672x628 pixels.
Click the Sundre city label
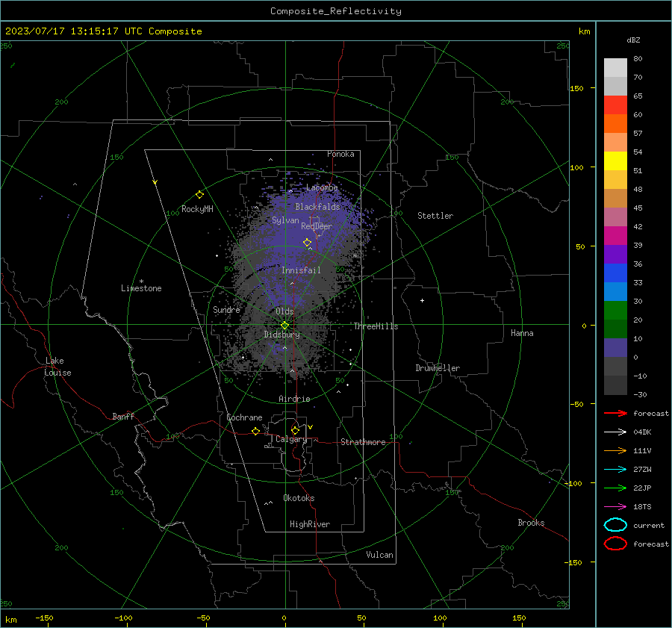point(226,309)
